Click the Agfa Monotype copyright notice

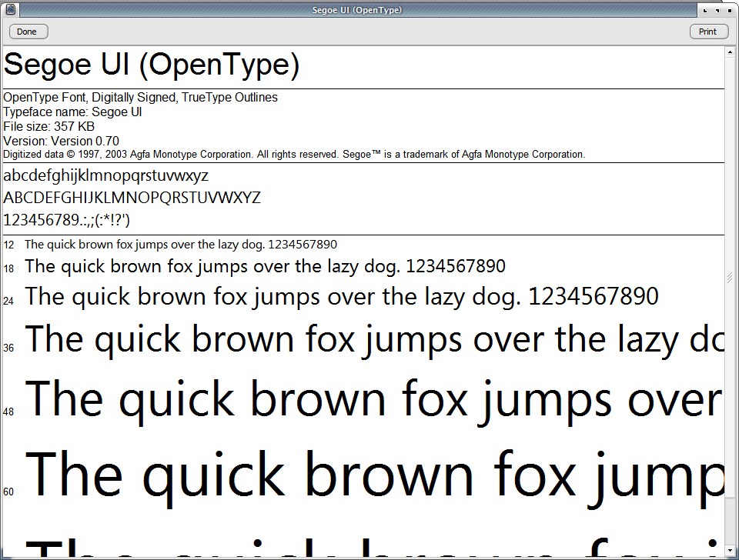click(294, 153)
